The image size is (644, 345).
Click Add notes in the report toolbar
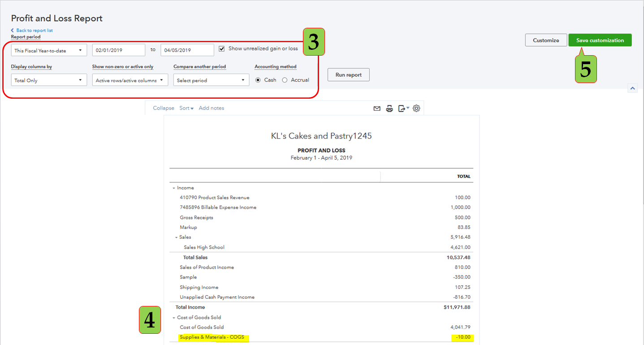211,108
